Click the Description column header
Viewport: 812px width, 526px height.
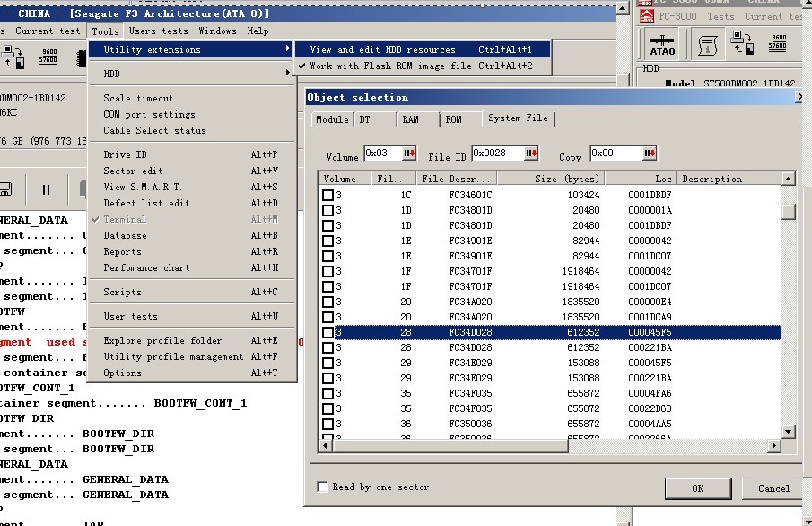729,179
